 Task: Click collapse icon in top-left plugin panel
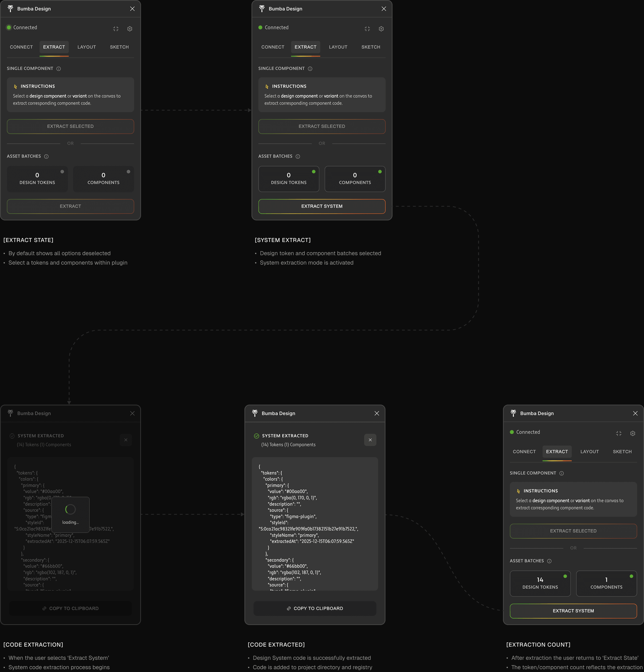[116, 29]
